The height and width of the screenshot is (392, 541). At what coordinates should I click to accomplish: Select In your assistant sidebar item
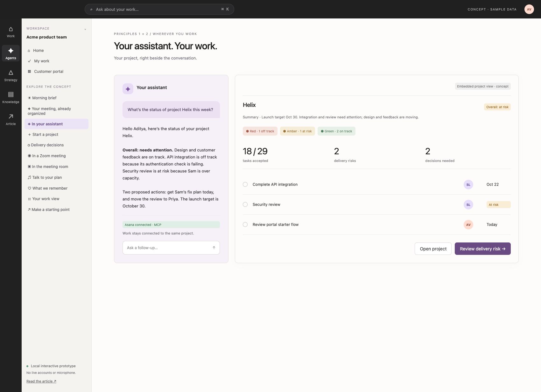56,124
